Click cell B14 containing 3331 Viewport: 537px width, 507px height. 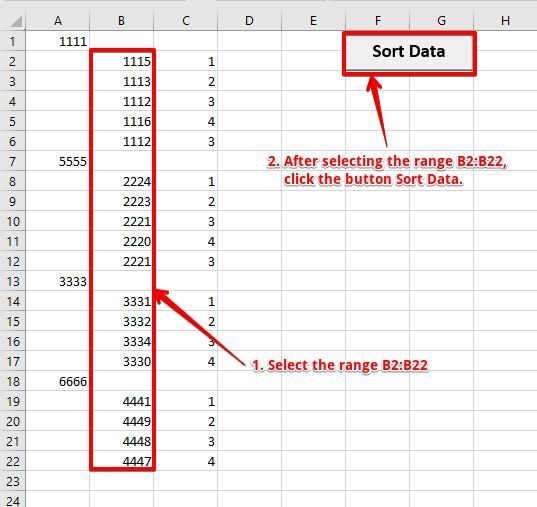pyautogui.click(x=122, y=301)
